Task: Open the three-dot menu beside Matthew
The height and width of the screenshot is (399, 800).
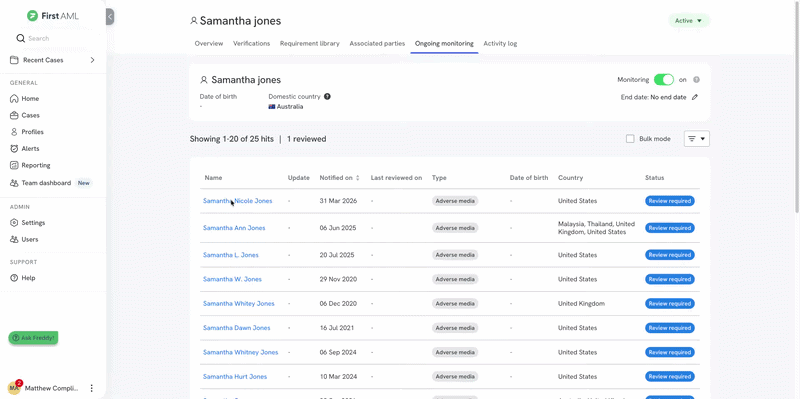Action: (x=92, y=388)
